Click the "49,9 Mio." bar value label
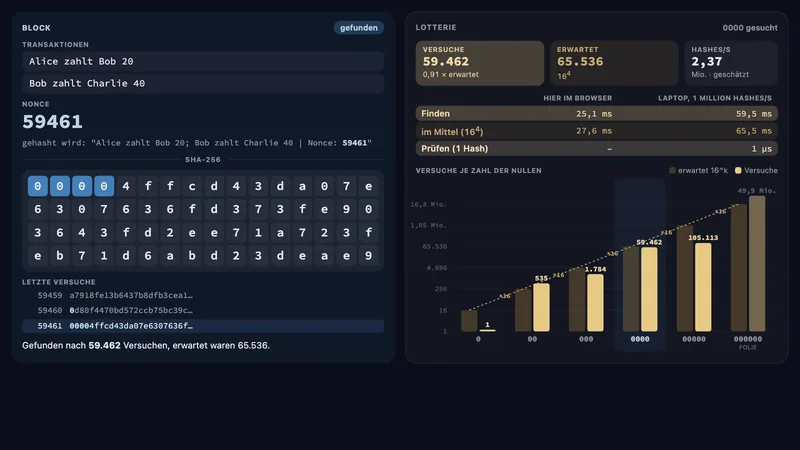The width and height of the screenshot is (800, 450). [x=757, y=191]
